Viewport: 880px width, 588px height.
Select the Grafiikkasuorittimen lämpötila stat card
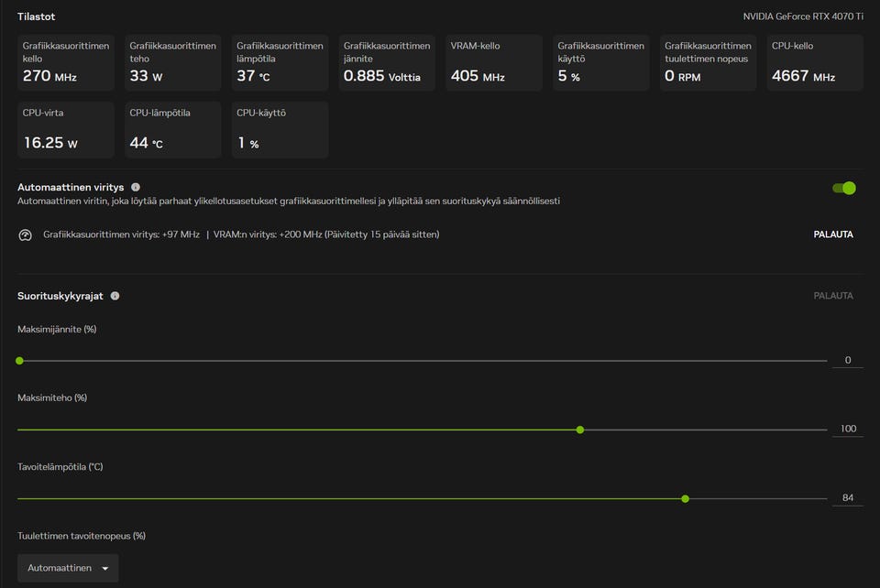[x=280, y=63]
